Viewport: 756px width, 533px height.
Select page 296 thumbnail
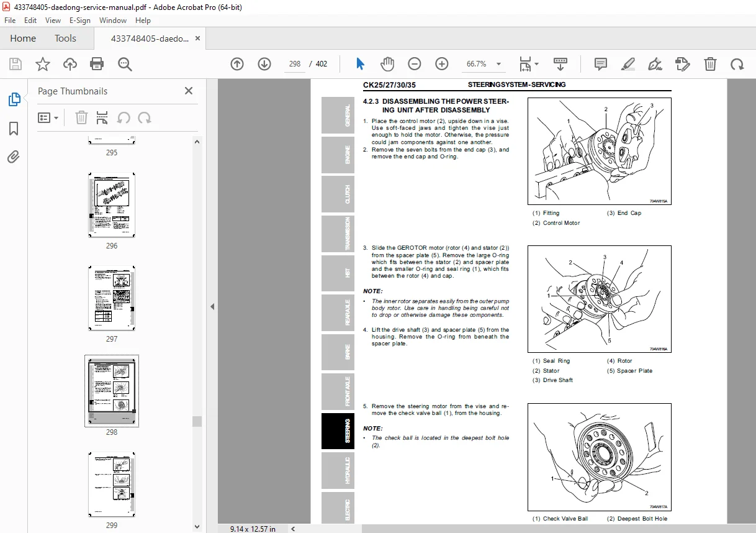[112, 205]
